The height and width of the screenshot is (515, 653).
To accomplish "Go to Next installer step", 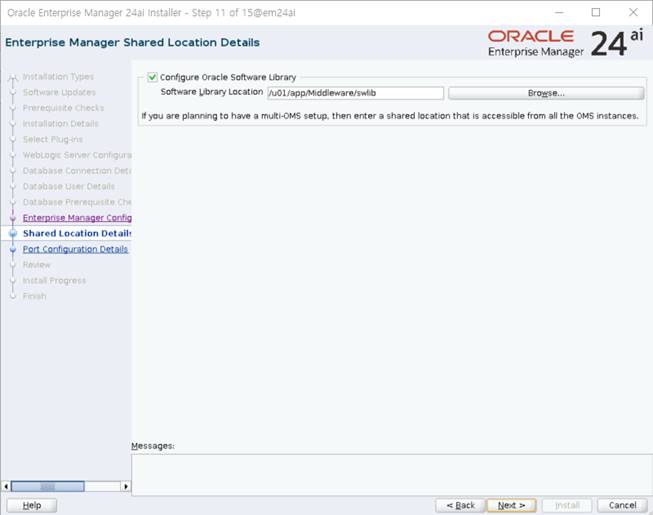I will pos(511,505).
